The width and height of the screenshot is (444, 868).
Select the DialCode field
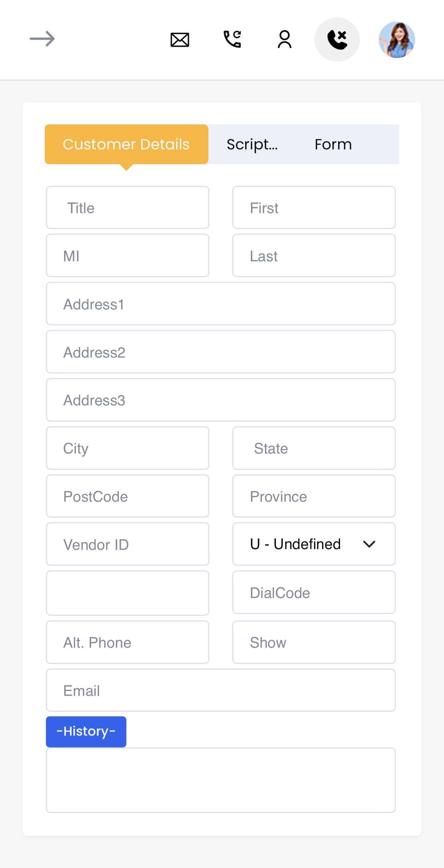[313, 593]
